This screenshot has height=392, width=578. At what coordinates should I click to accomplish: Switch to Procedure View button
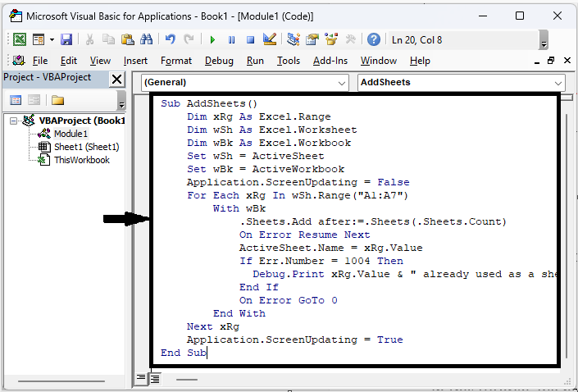tap(141, 377)
